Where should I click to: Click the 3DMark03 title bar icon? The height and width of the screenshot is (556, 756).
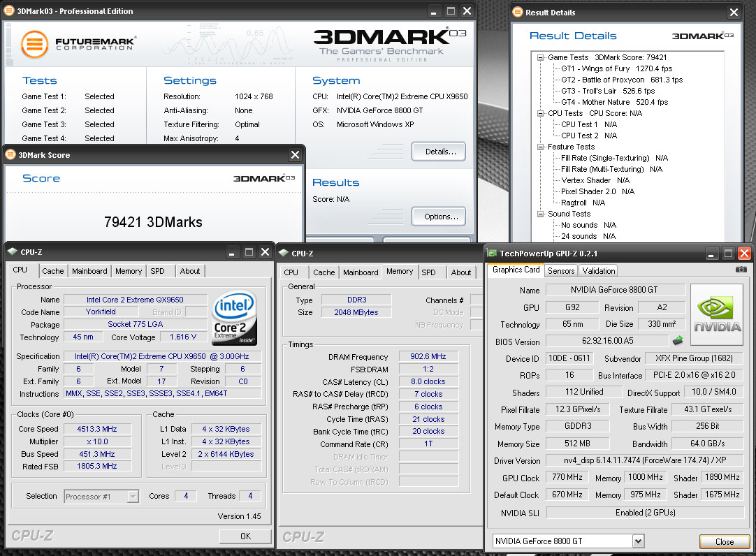tap(8, 10)
